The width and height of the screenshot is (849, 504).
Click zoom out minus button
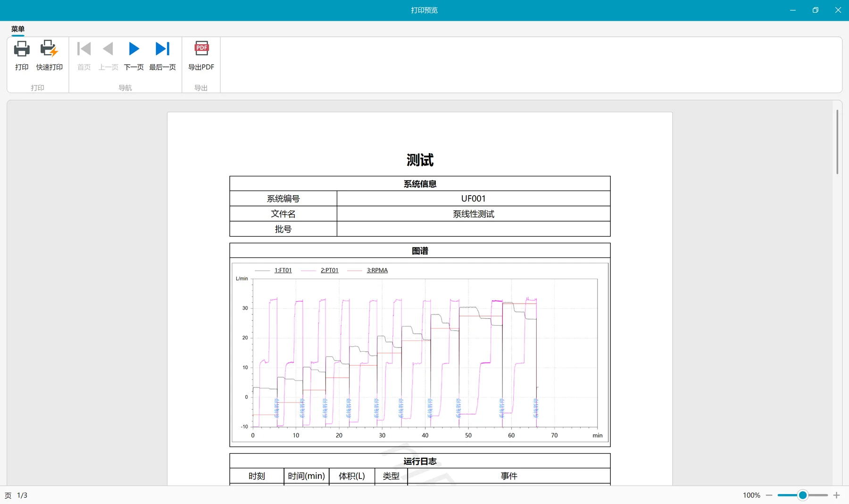point(769,495)
